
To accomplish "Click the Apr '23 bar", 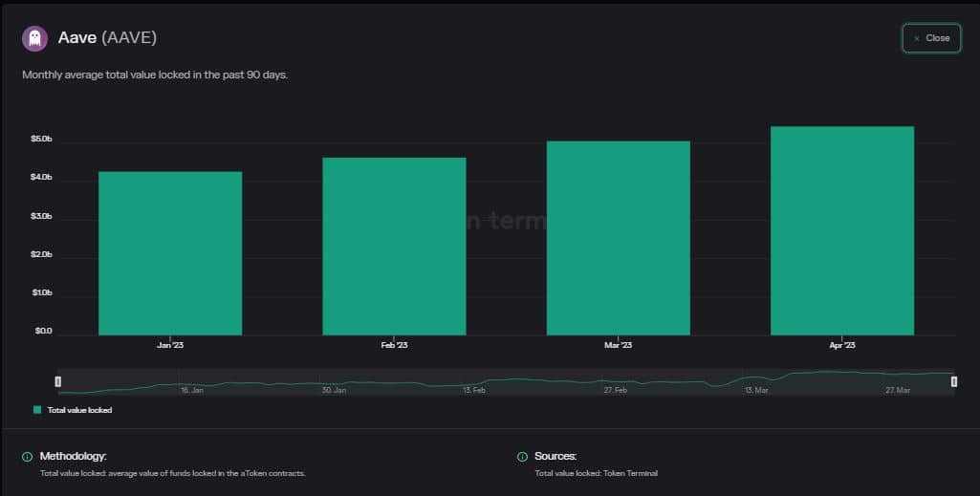I will pos(842,230).
